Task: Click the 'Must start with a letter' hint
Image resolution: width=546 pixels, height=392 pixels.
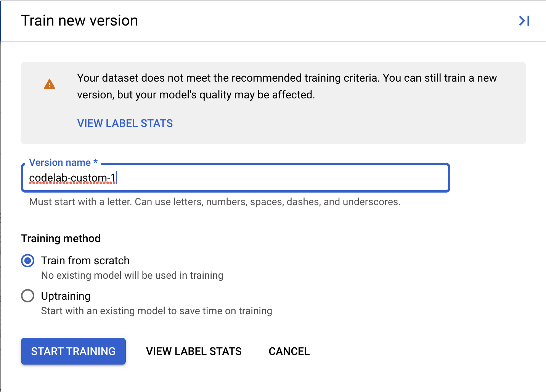Action: point(215,202)
